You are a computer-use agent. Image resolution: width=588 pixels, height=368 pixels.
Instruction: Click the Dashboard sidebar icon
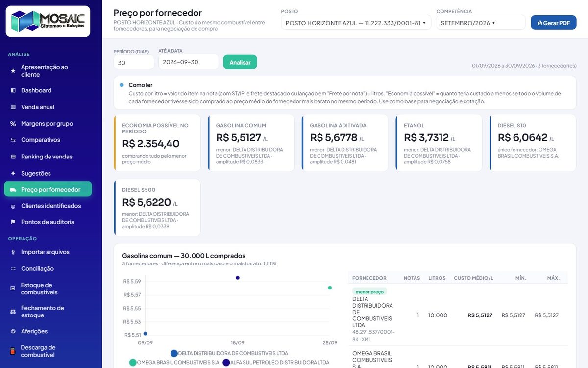(13, 90)
